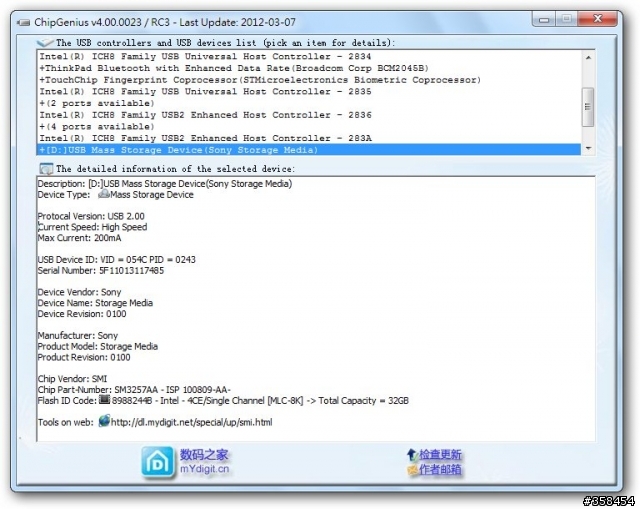The image size is (640, 509).
Task: Click the envelope author email icon
Action: 412,470
